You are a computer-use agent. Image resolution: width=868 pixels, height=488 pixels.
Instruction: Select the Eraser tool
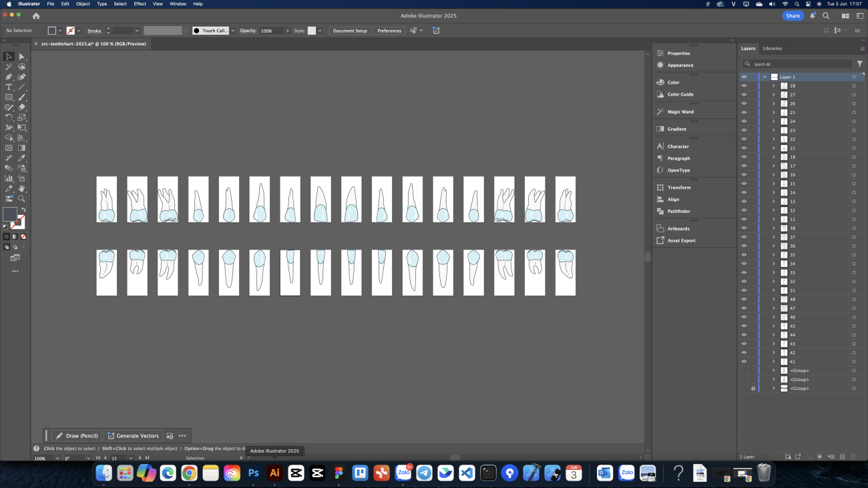click(x=22, y=107)
